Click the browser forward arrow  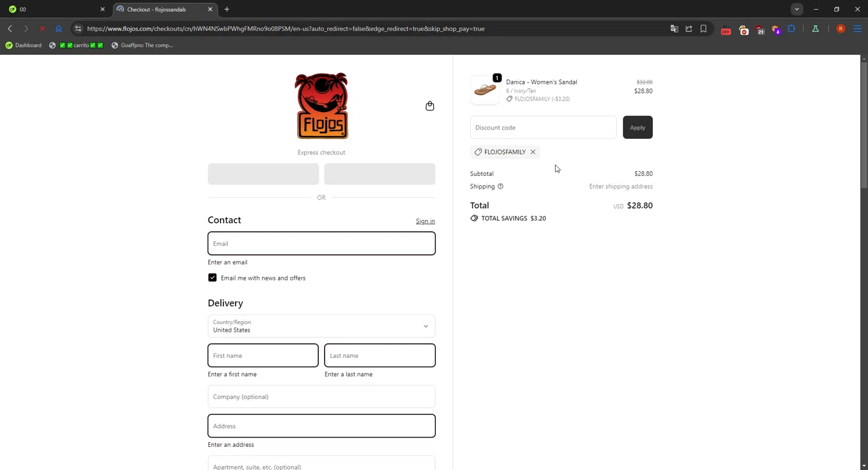point(26,28)
